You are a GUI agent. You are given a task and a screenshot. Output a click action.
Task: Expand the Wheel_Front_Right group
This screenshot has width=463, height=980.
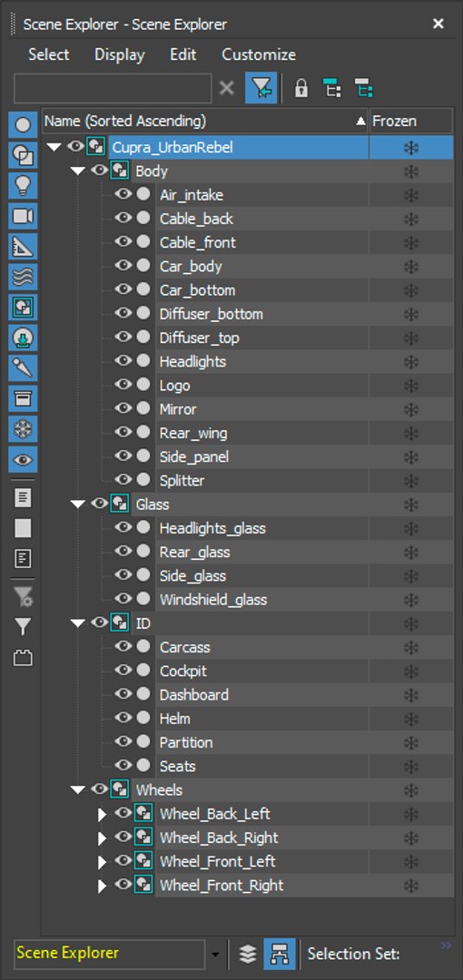pos(103,886)
